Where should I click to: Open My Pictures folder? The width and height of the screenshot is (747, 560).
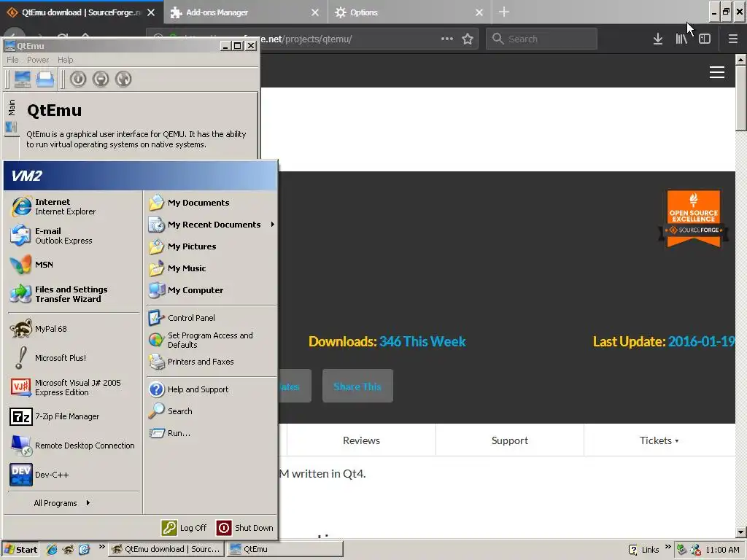pyautogui.click(x=212, y=246)
